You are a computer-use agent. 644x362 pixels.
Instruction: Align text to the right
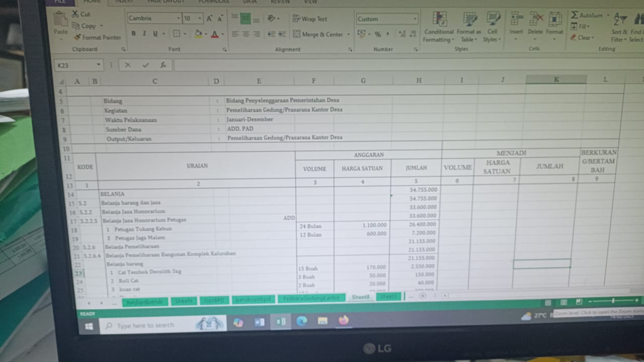coord(257,34)
